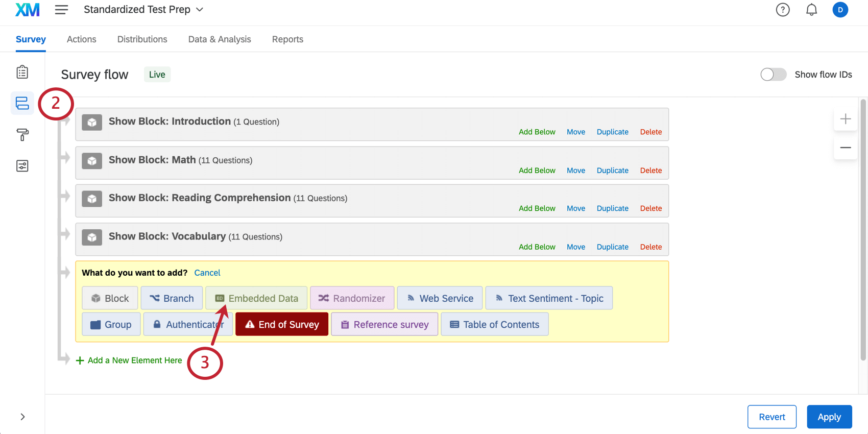Duplicate the Math block

tap(613, 171)
